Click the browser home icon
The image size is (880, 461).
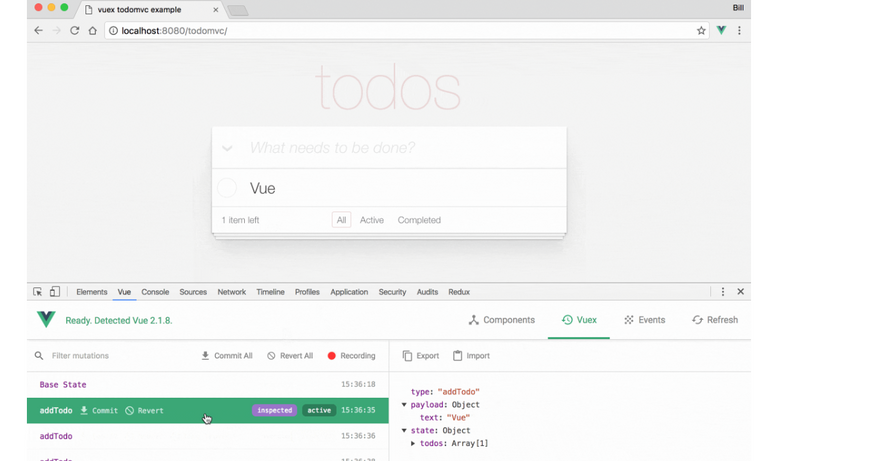pos(92,31)
